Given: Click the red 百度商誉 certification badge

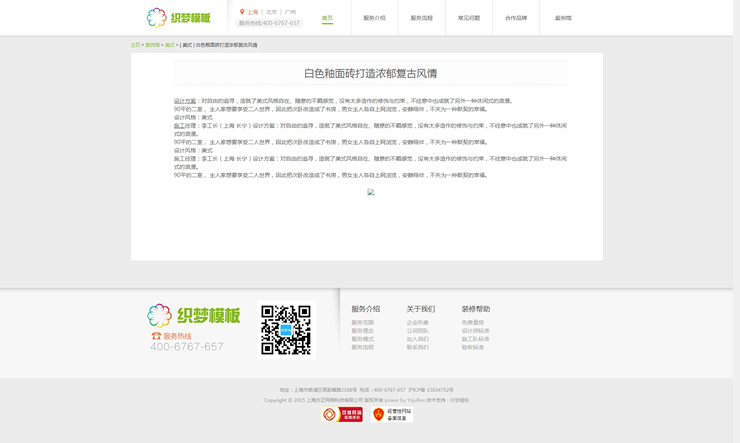Looking at the screenshot, I should coord(342,414).
